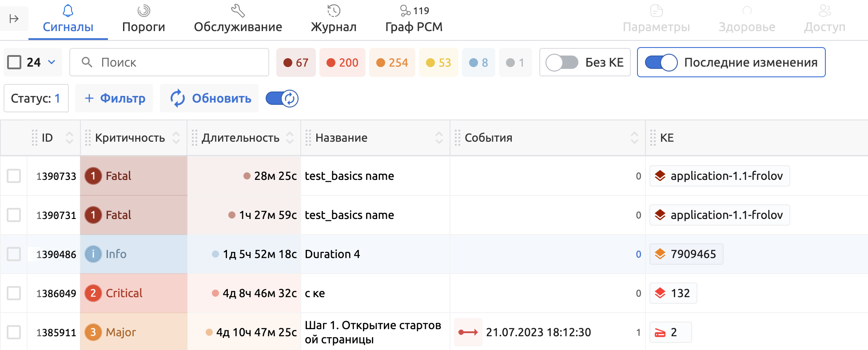Sort by the Длительность column
This screenshot has height=350, width=868.
290,138
